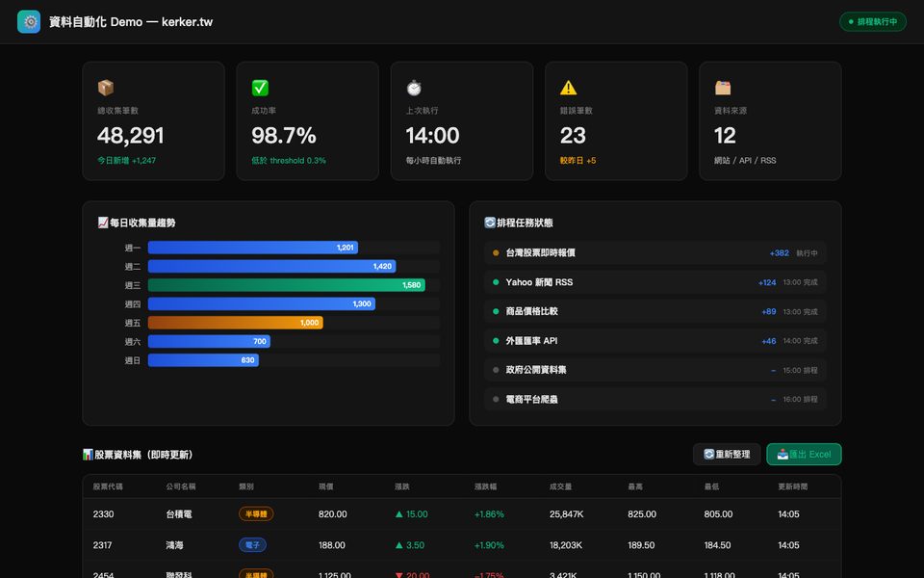This screenshot has height=578, width=924.
Task: Click the up arrow 3.50 change value
Action: pos(410,545)
